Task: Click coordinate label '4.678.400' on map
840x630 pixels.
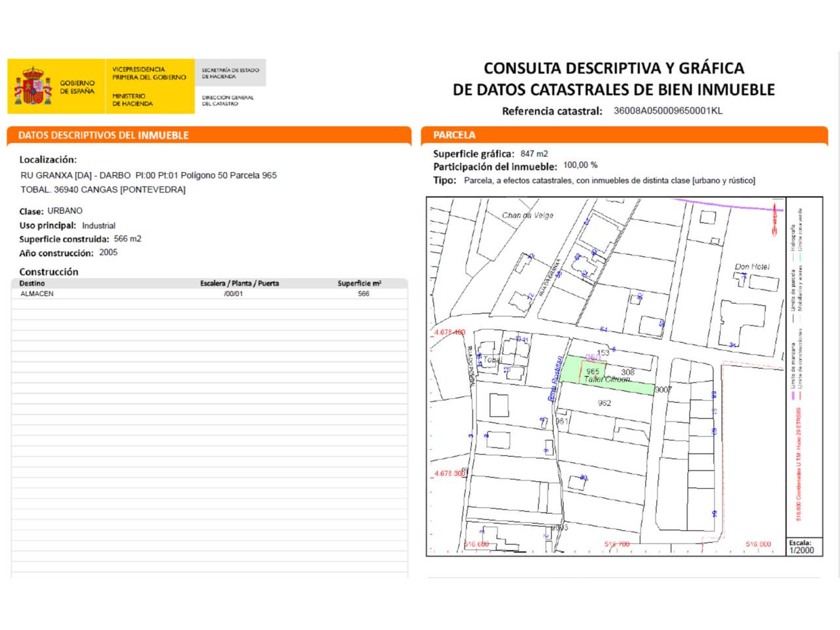Action: point(450,333)
